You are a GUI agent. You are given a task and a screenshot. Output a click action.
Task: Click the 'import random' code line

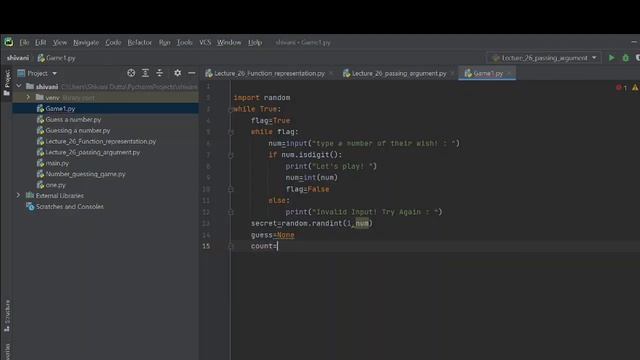click(262, 98)
